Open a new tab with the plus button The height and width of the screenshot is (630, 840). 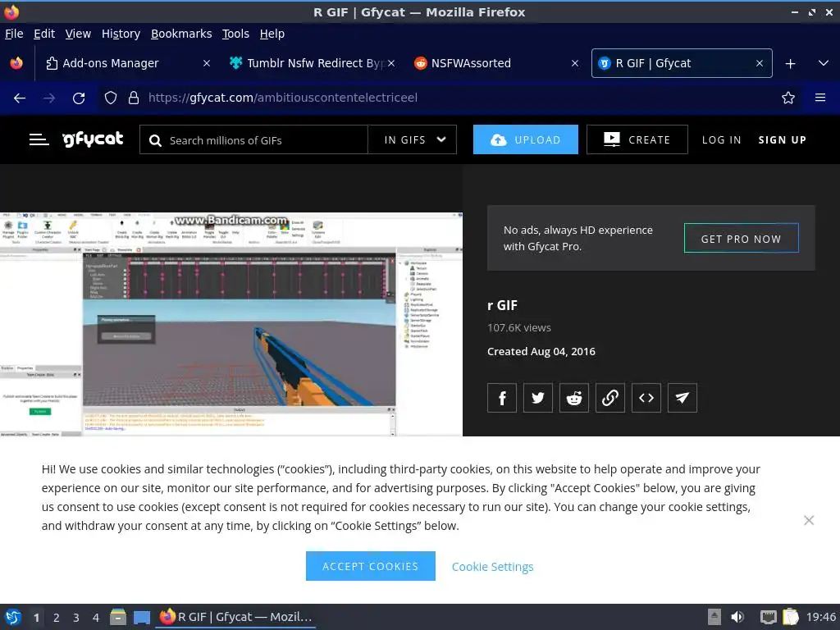pos(790,64)
